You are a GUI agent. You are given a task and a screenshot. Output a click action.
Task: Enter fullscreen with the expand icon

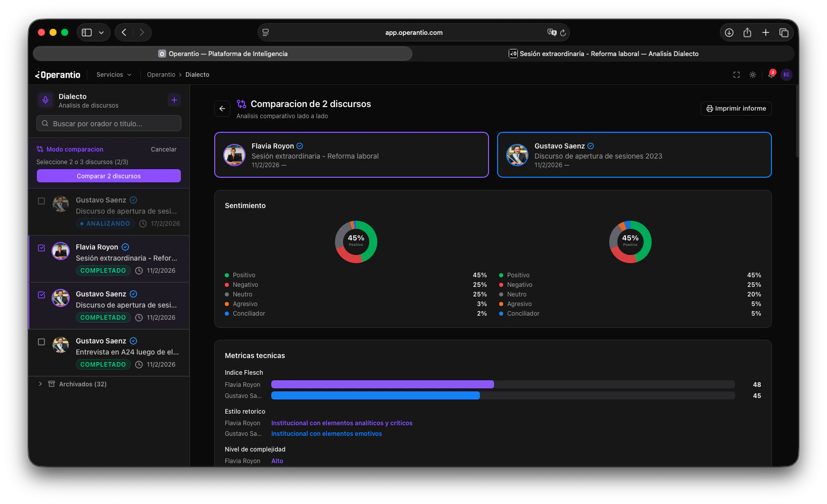click(737, 75)
